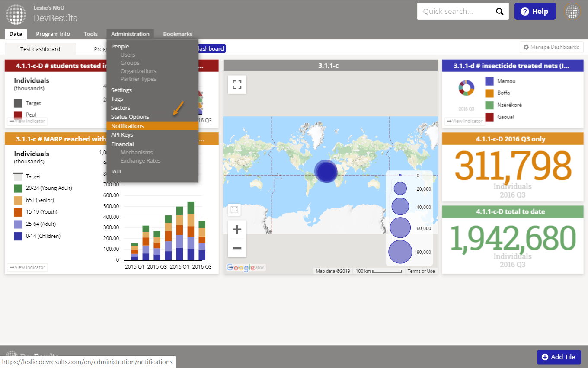Open the Administration menu
Viewport: 588px width, 368px height.
[130, 34]
